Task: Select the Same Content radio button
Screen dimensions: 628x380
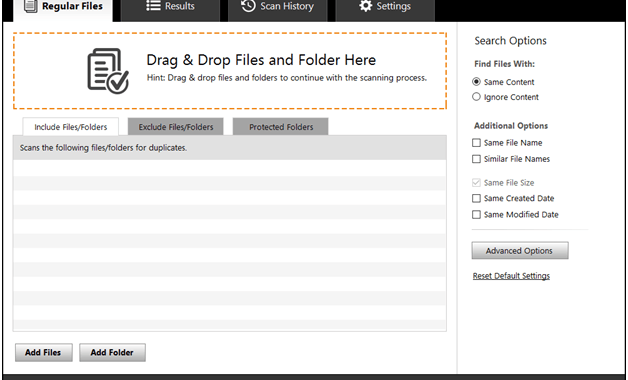Action: 476,82
